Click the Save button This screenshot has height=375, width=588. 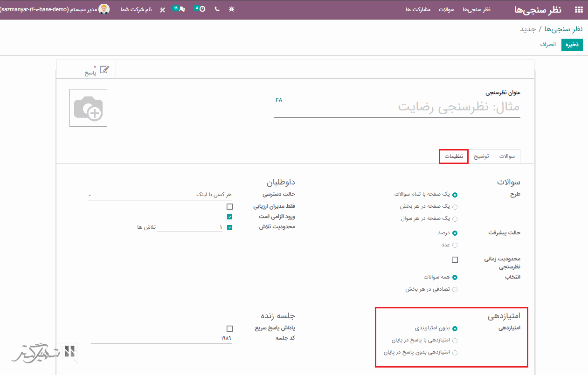572,45
